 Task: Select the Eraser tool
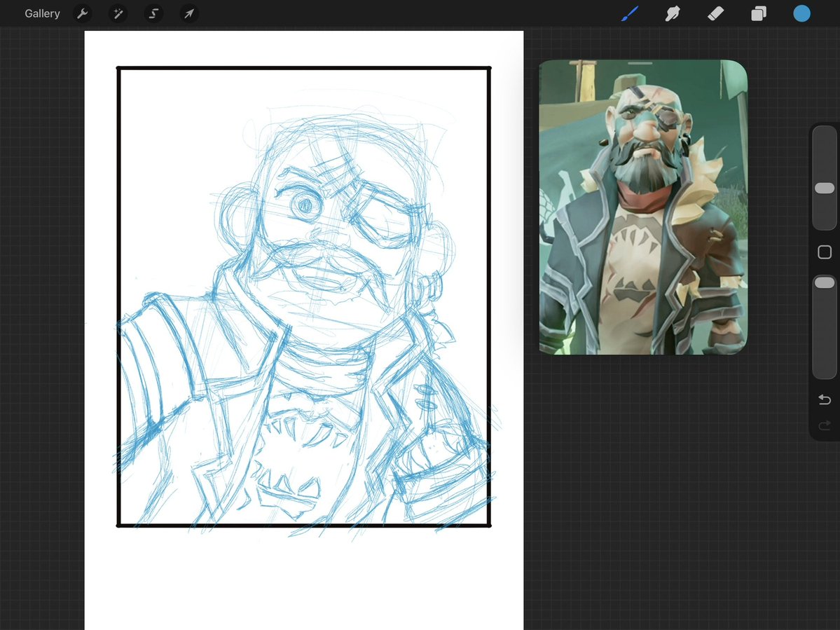716,13
